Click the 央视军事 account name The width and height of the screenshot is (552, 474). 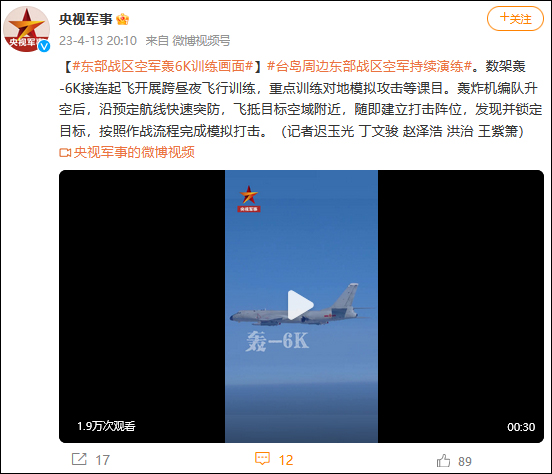click(x=86, y=19)
